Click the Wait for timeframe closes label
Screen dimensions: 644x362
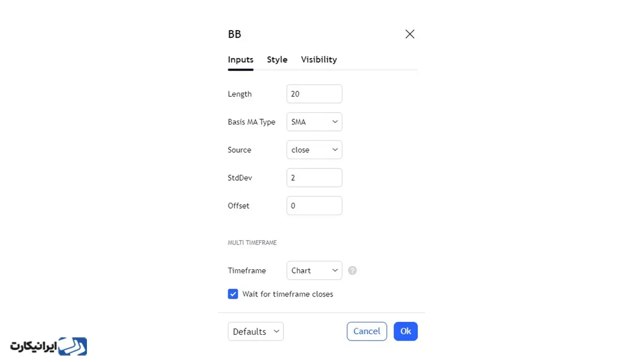click(288, 294)
